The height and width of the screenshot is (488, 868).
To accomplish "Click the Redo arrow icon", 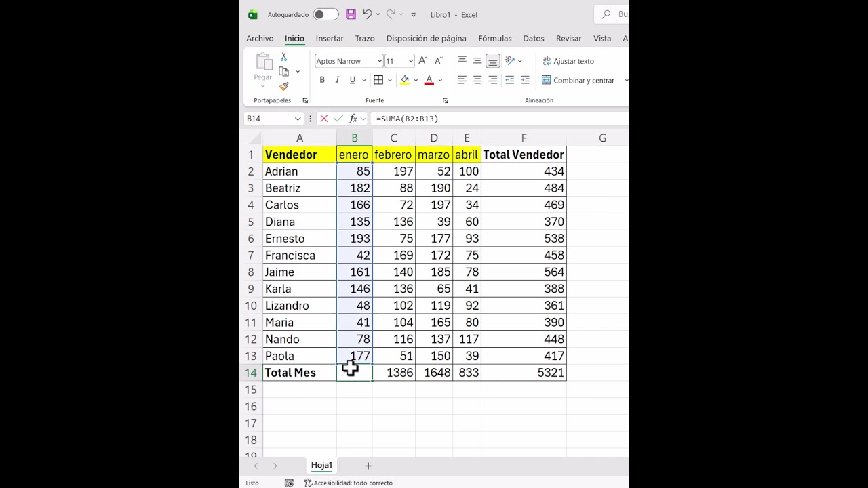I will (x=391, y=14).
